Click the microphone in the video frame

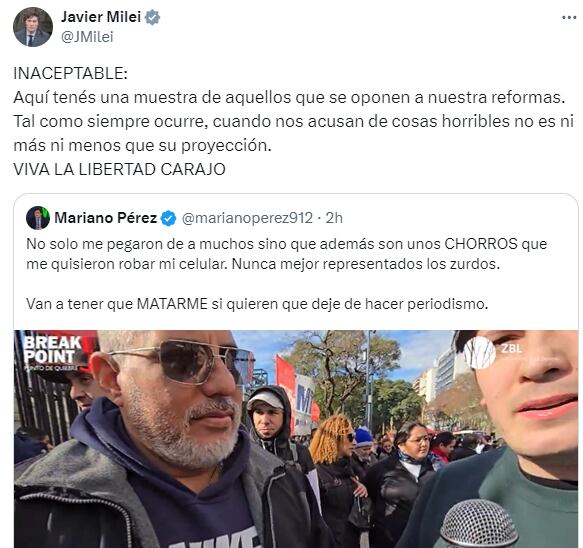(479, 523)
